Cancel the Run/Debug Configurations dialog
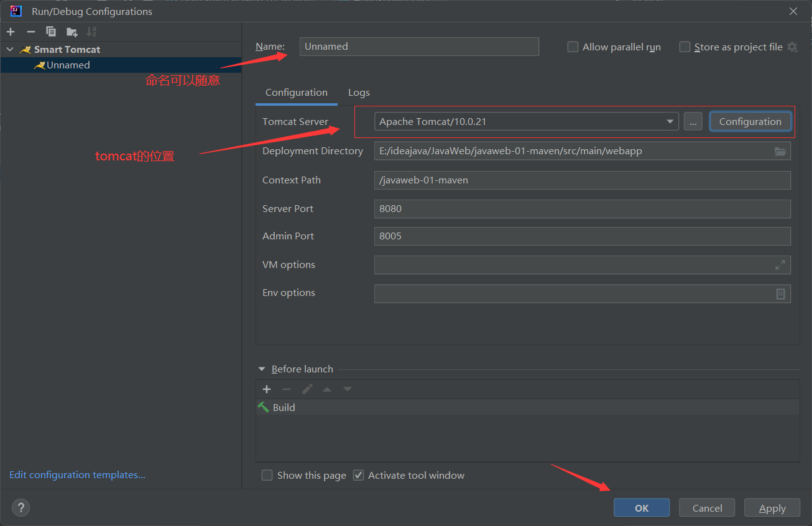The height and width of the screenshot is (526, 812). point(707,508)
